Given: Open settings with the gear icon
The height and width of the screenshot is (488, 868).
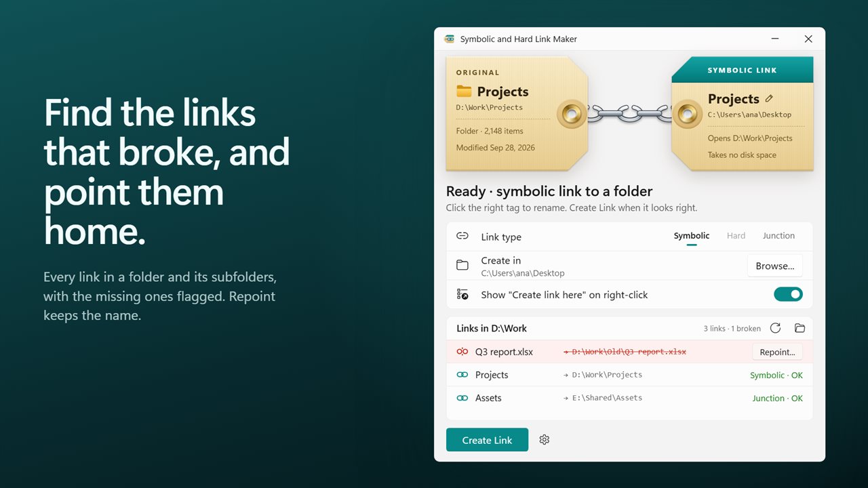Looking at the screenshot, I should (x=544, y=440).
